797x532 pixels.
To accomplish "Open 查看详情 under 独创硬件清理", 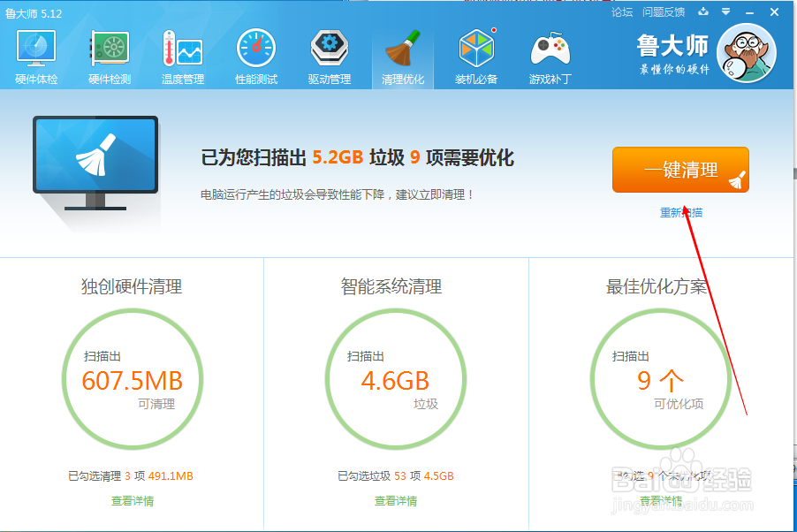I will pyautogui.click(x=133, y=501).
